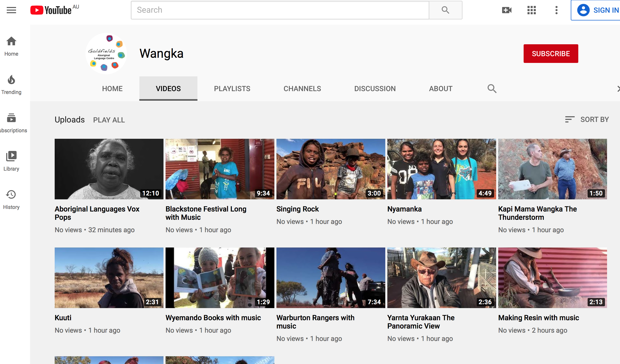Click the 7:34 duration badge

[x=374, y=302]
